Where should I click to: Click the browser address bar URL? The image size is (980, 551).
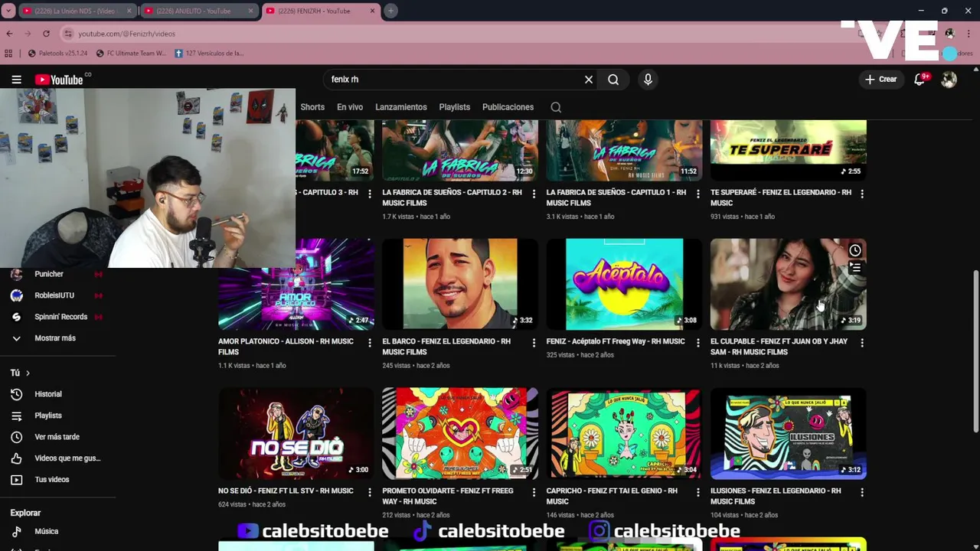pyautogui.click(x=126, y=34)
